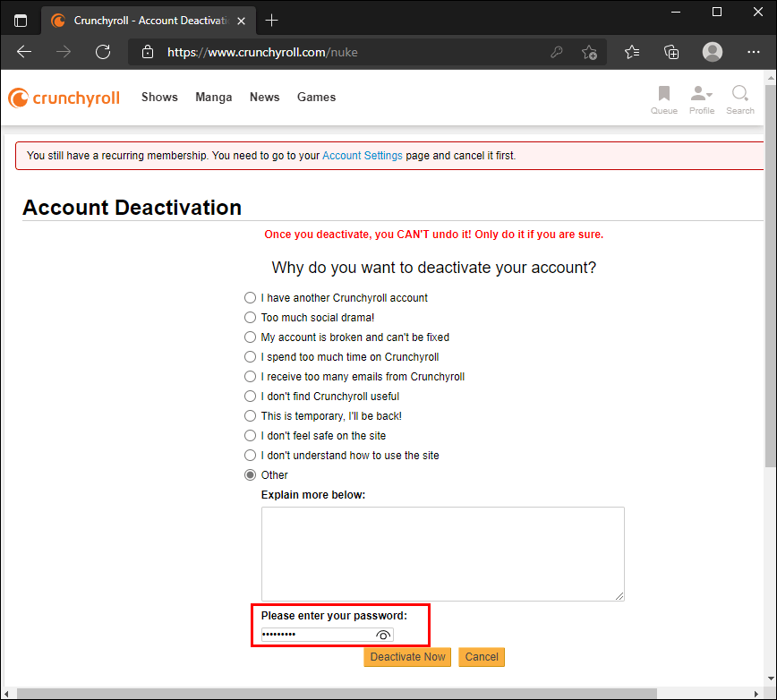The image size is (777, 700).
Task: Open the News menu item
Action: click(x=265, y=97)
